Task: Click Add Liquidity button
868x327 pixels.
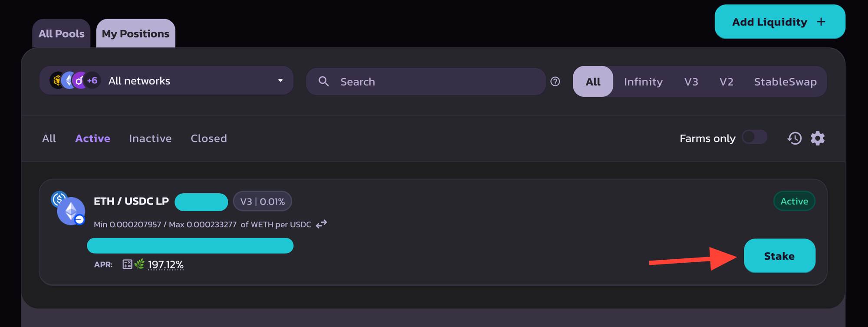Action: point(779,22)
